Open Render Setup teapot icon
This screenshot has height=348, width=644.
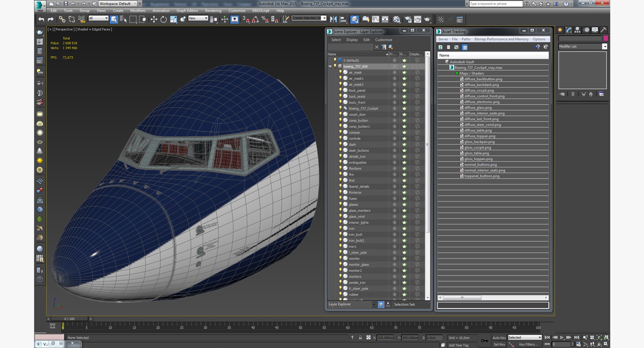tap(408, 19)
